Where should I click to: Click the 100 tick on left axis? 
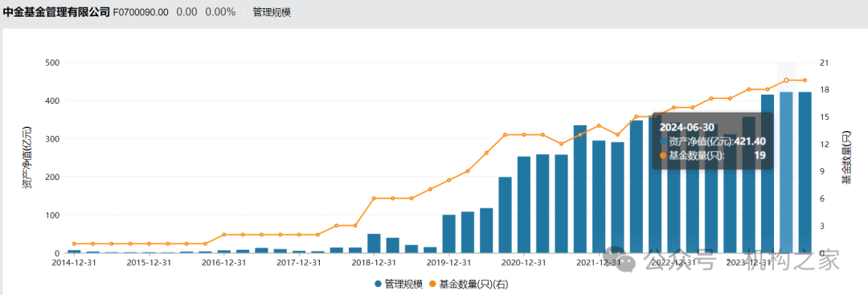coord(52,215)
